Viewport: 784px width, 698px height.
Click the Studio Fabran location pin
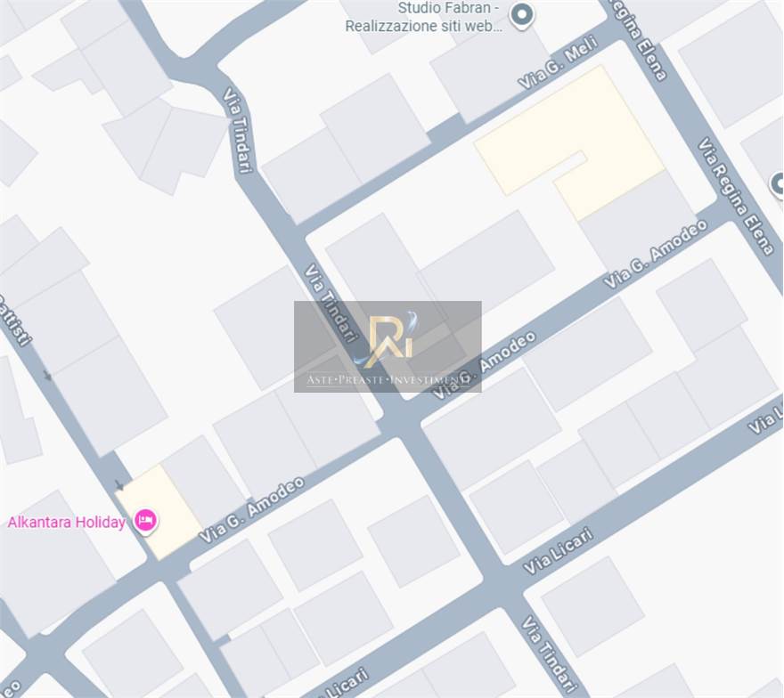pos(521,15)
